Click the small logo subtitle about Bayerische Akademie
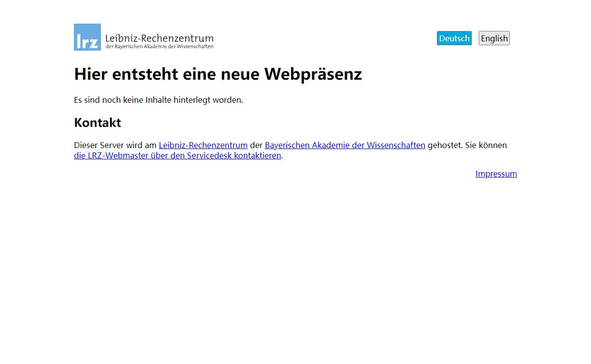 coord(159,47)
